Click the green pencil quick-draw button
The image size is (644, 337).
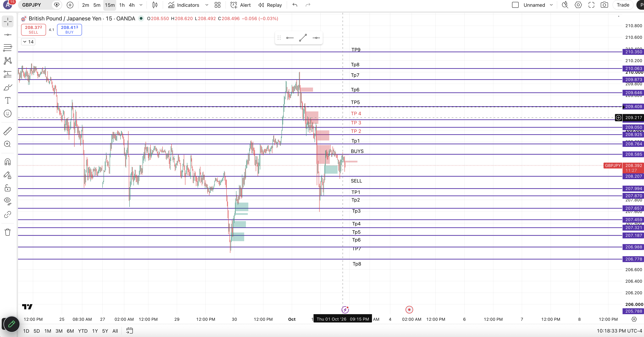11,324
